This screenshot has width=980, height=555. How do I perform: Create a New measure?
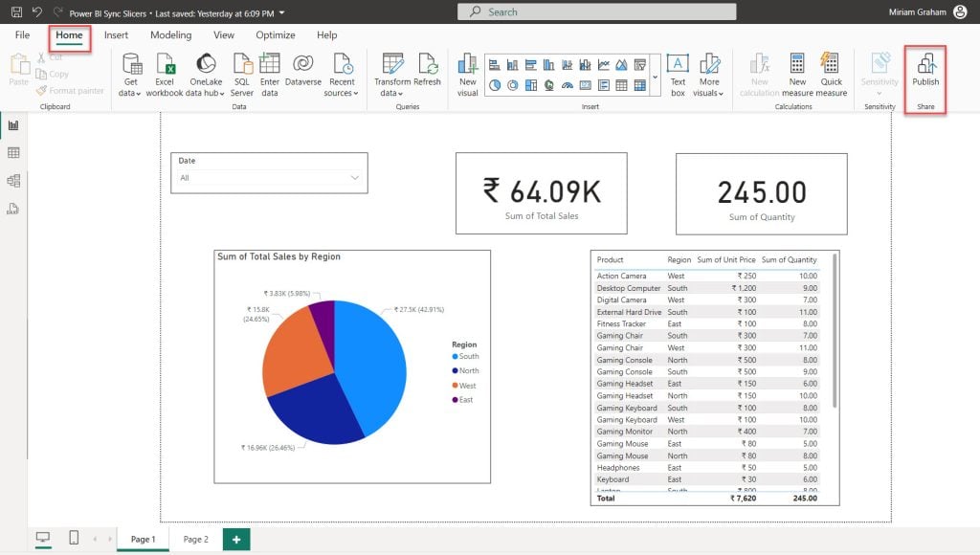797,75
